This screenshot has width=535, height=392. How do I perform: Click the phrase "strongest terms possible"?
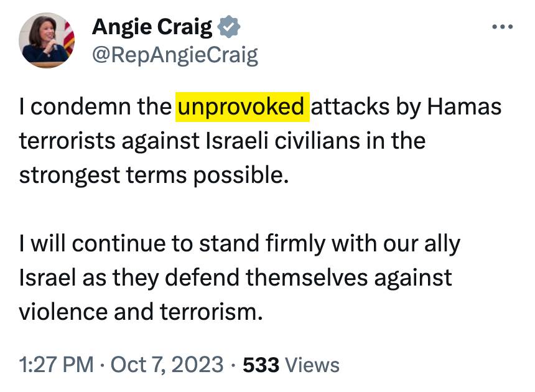[154, 175]
